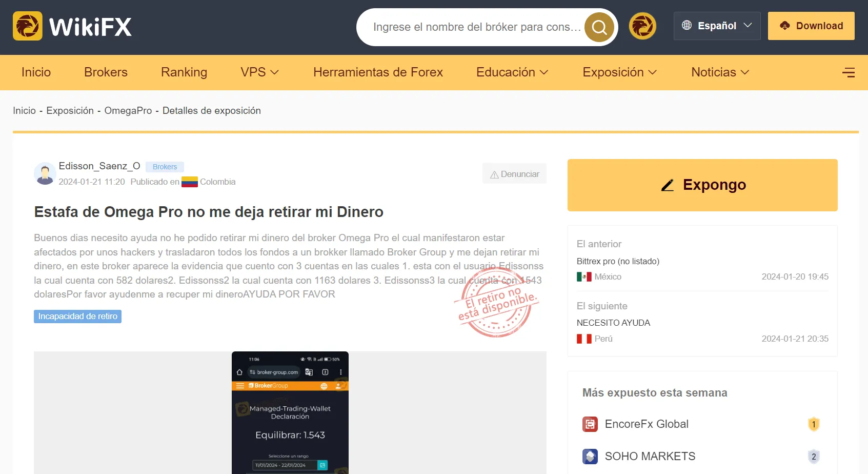This screenshot has height=474, width=868.
Task: Click the Perú flag icon
Action: (x=584, y=339)
